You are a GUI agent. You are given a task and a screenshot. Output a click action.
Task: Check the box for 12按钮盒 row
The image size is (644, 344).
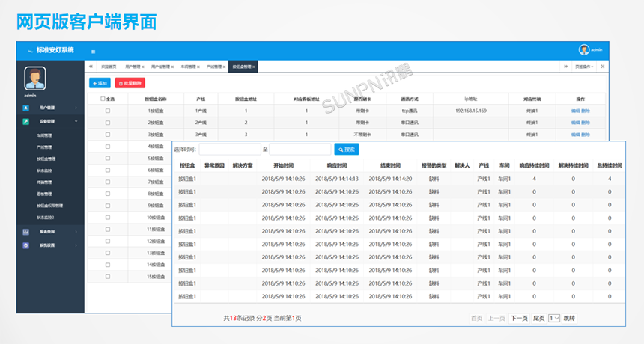pos(108,241)
